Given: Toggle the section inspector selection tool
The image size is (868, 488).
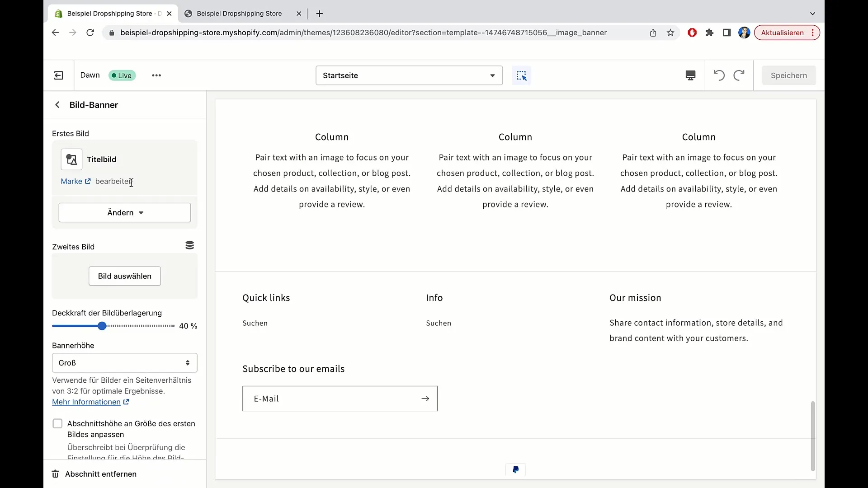Looking at the screenshot, I should (x=521, y=75).
